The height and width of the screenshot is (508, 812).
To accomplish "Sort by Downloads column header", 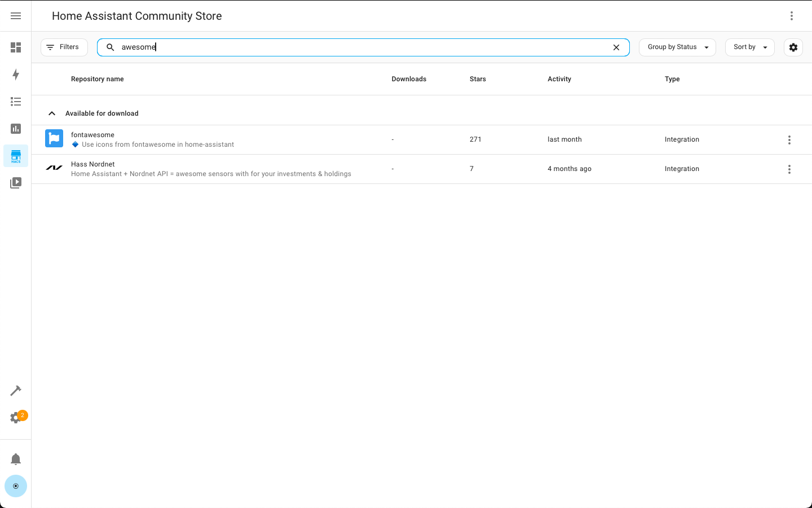I will (409, 79).
